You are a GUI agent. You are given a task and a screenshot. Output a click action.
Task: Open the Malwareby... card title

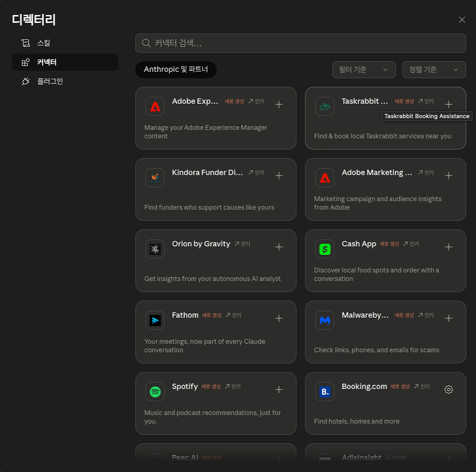pyautogui.click(x=365, y=315)
